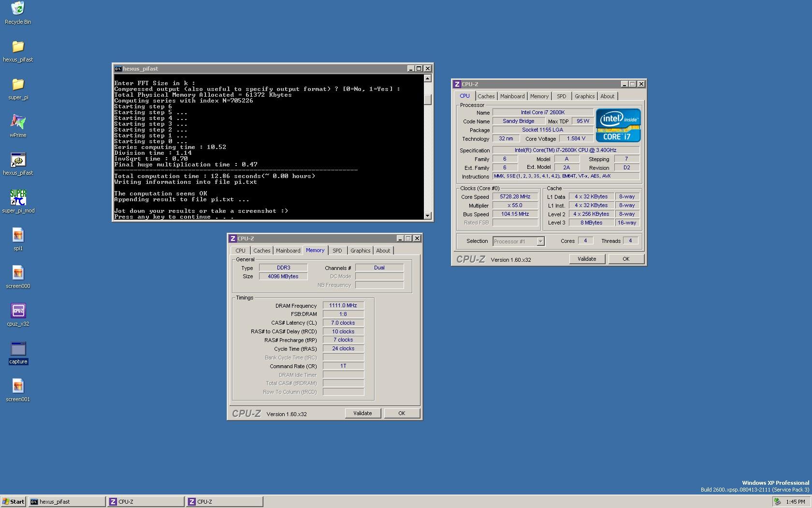Click the Intel Core i7 logo badge
The image size is (812, 508).
point(618,125)
